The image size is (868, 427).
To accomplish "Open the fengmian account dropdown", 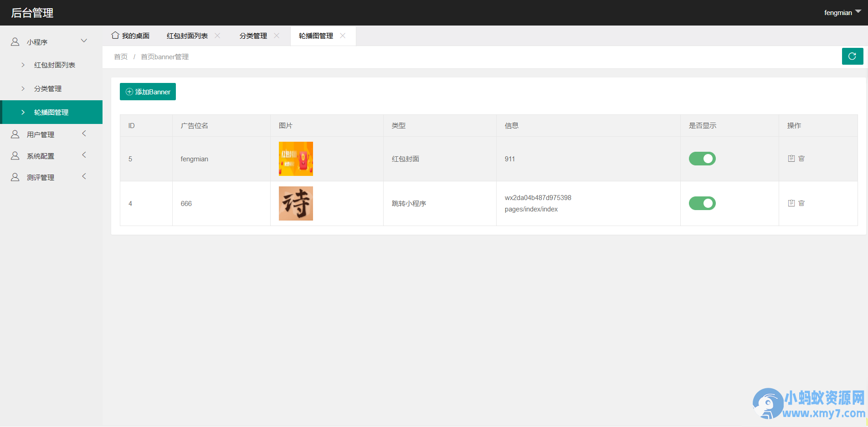I will click(x=842, y=13).
